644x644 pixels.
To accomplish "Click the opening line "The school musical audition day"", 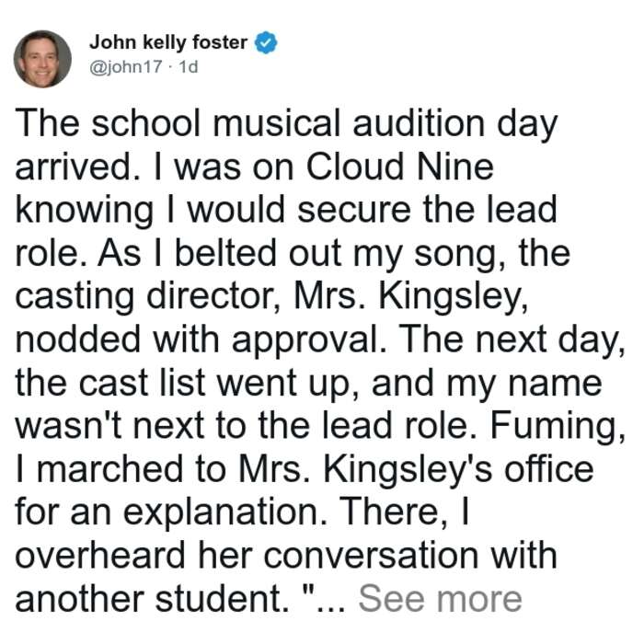I will coord(286,124).
